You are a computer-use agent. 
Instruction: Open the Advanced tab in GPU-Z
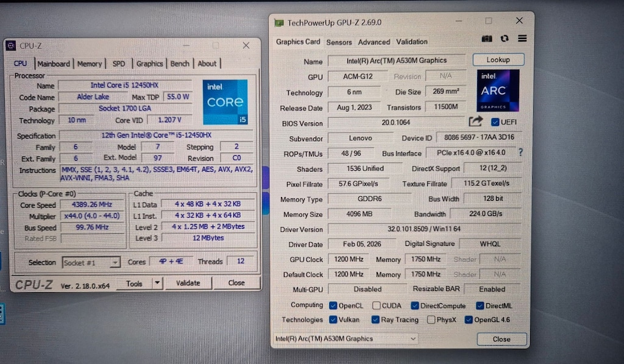click(x=374, y=42)
